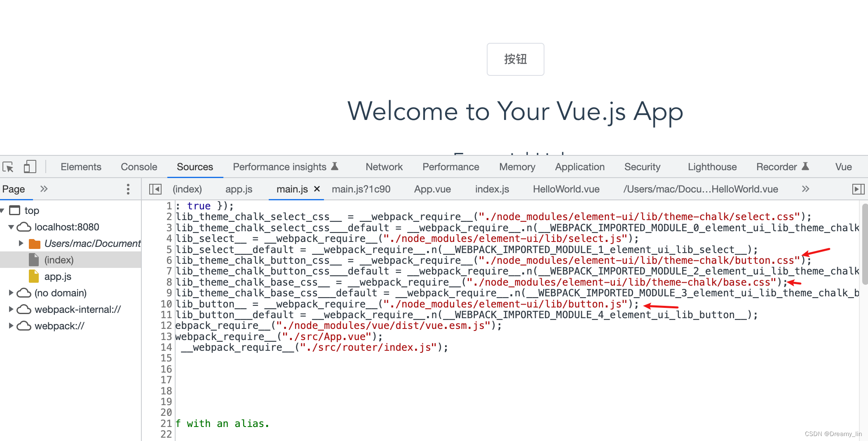This screenshot has width=868, height=441.
Task: Expand the Users/mac/Document folder
Action: 21,244
